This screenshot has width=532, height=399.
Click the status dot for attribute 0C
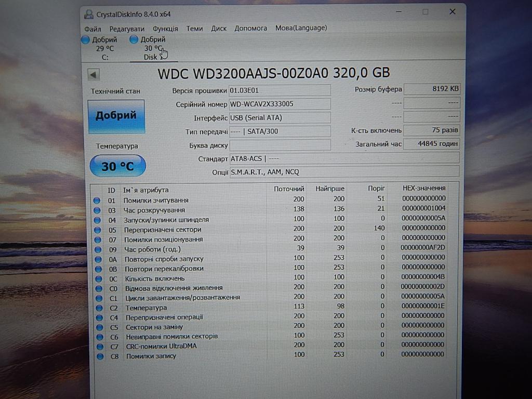point(99,279)
